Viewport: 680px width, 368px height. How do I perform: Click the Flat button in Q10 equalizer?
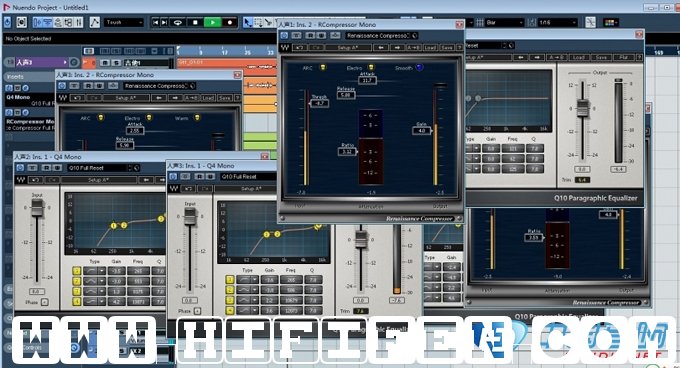click(623, 57)
